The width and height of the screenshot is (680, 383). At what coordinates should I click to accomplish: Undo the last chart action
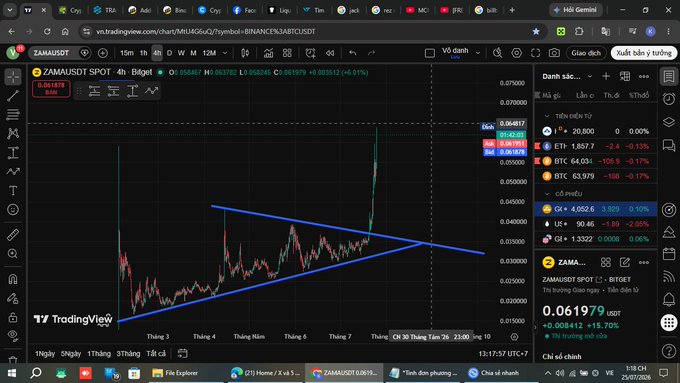[x=353, y=53]
